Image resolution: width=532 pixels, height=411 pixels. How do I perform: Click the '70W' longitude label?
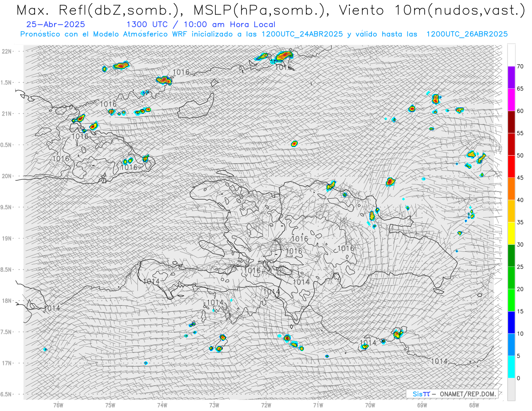click(x=370, y=404)
